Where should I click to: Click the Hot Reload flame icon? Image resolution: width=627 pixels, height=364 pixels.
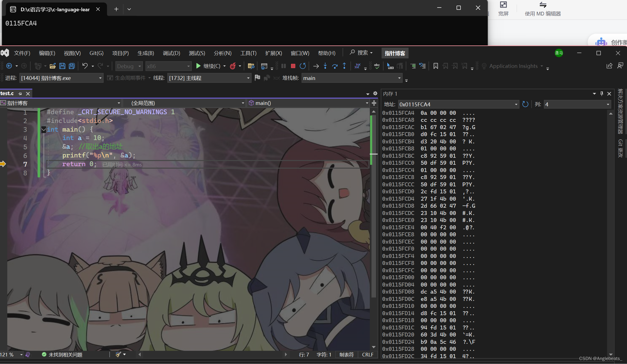pos(232,66)
